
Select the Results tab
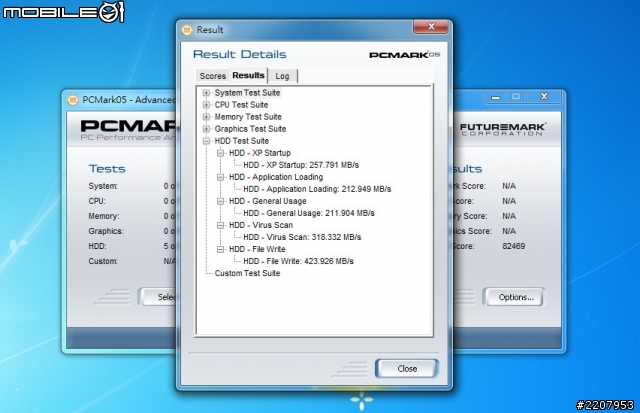tap(249, 75)
